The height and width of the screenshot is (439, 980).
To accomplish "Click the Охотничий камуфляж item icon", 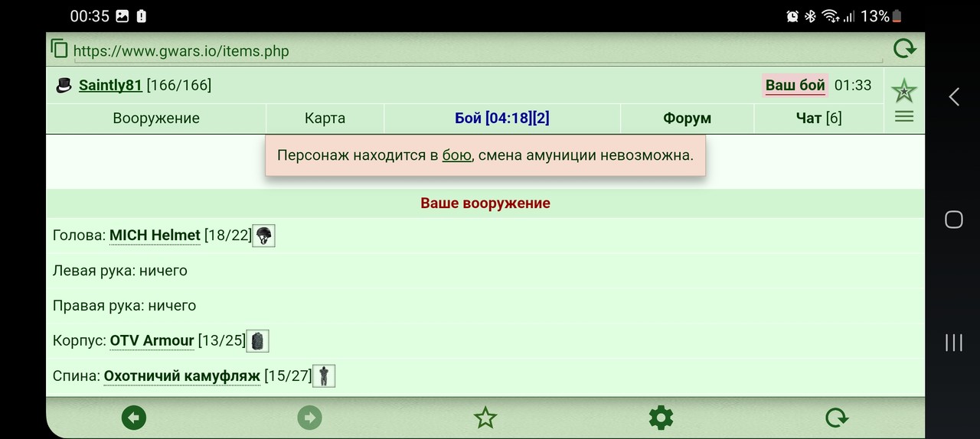I will (324, 376).
